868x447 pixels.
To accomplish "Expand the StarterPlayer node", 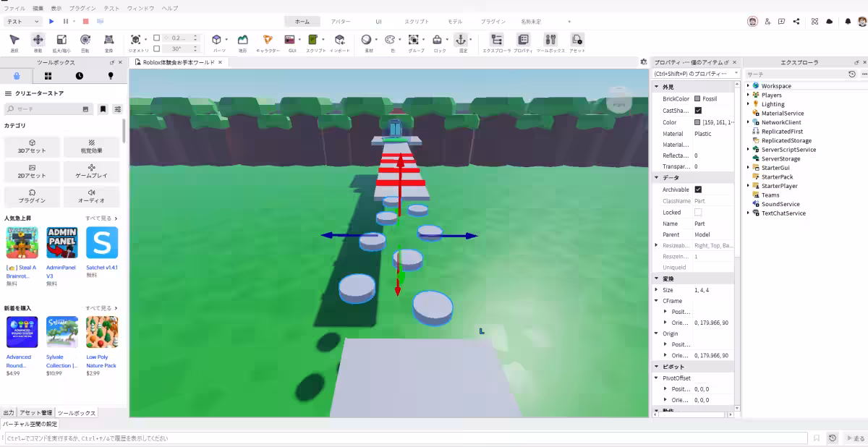I will (749, 186).
